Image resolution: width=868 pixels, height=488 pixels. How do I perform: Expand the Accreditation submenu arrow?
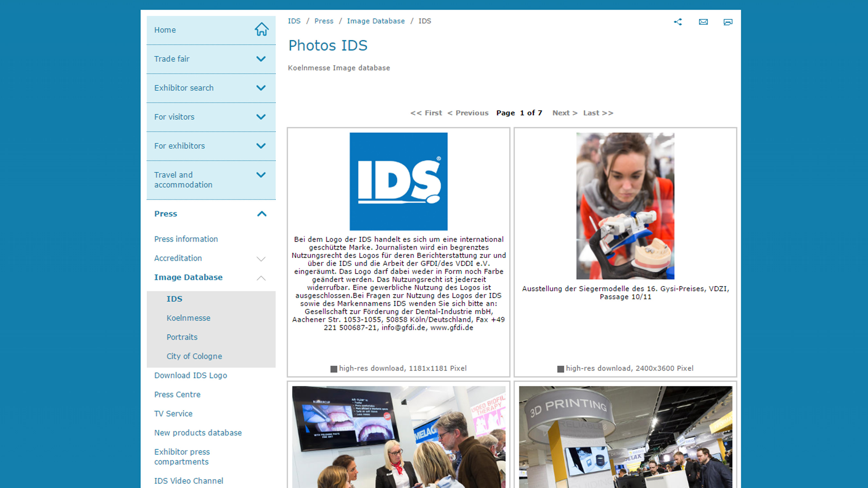(261, 259)
